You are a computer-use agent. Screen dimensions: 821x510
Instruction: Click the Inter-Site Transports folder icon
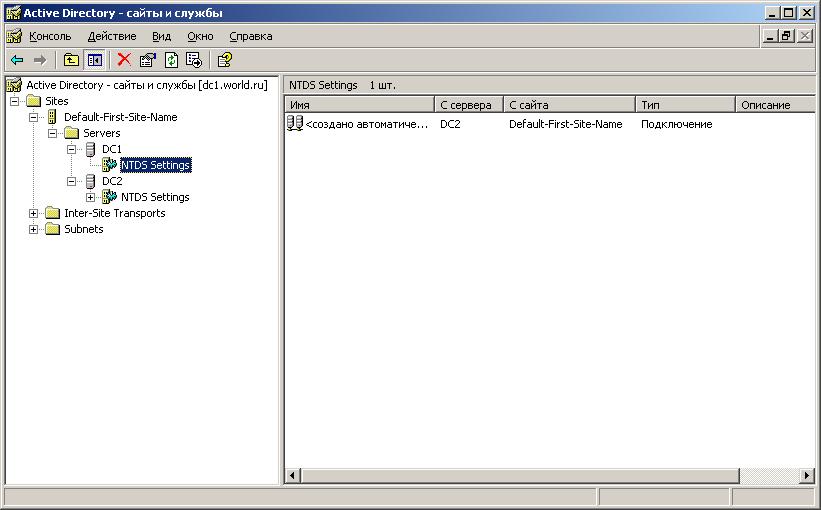[52, 213]
